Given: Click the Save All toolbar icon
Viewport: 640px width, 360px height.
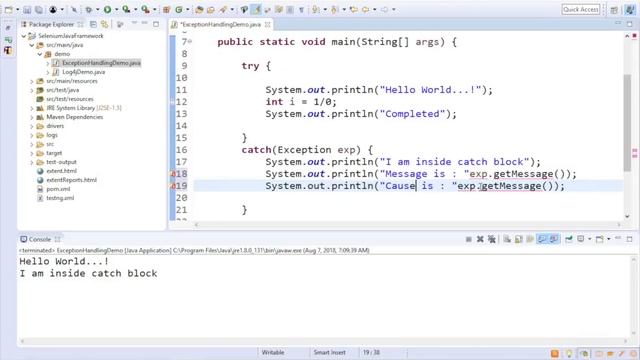Looking at the screenshot, I should coord(38,9).
